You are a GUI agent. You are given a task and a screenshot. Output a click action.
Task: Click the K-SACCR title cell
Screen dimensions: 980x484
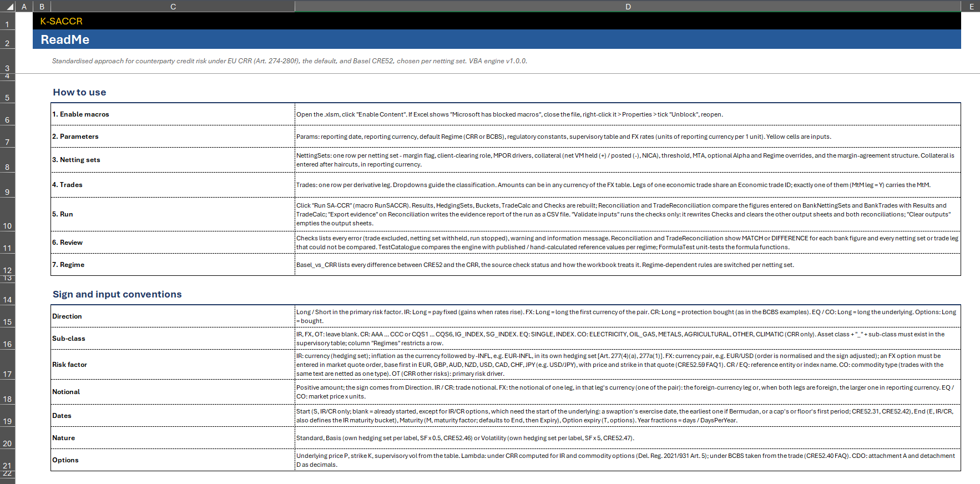pos(497,21)
